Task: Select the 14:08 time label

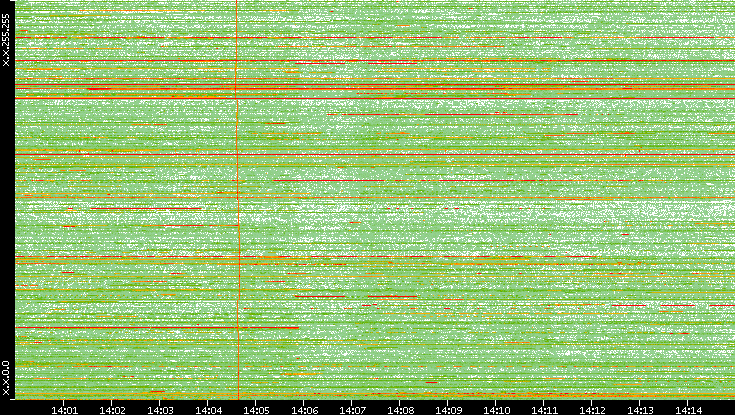Action: pos(400,410)
